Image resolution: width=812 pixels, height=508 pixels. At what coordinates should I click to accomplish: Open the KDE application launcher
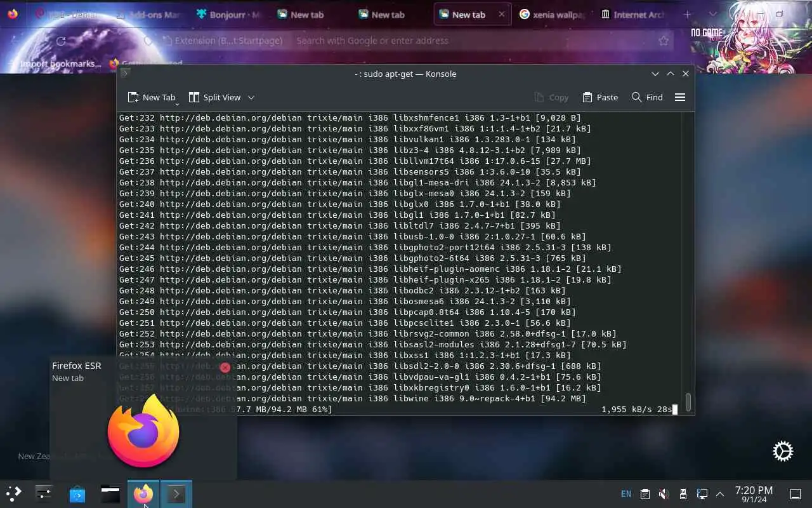coord(14,493)
